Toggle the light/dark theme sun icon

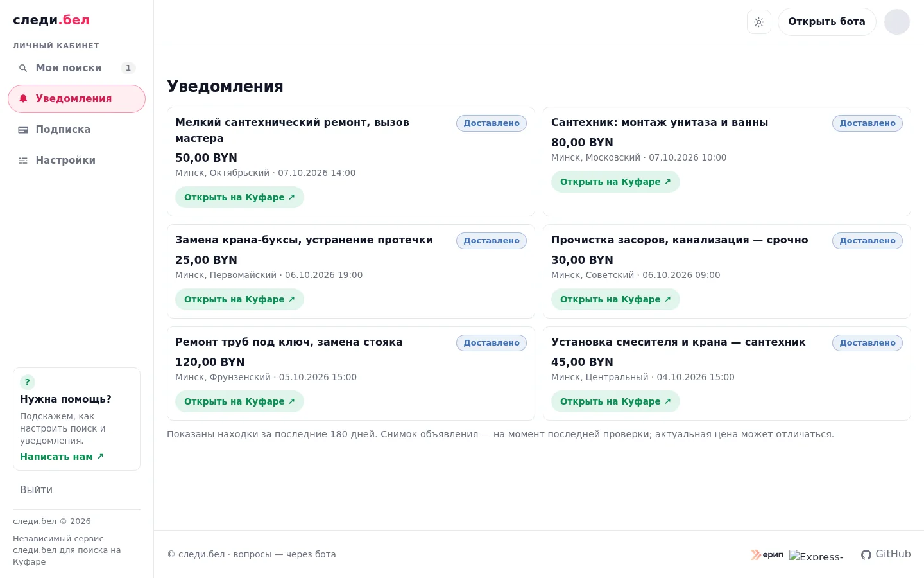[x=759, y=22]
